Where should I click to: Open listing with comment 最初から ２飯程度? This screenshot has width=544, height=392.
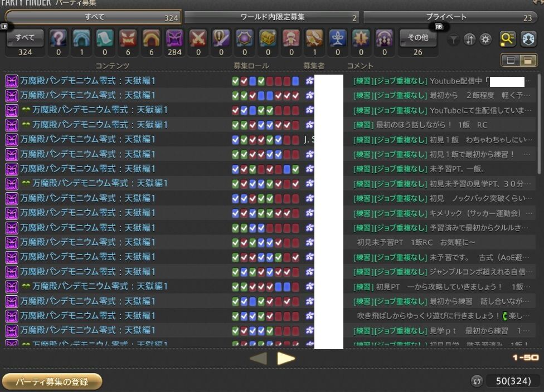click(x=269, y=95)
